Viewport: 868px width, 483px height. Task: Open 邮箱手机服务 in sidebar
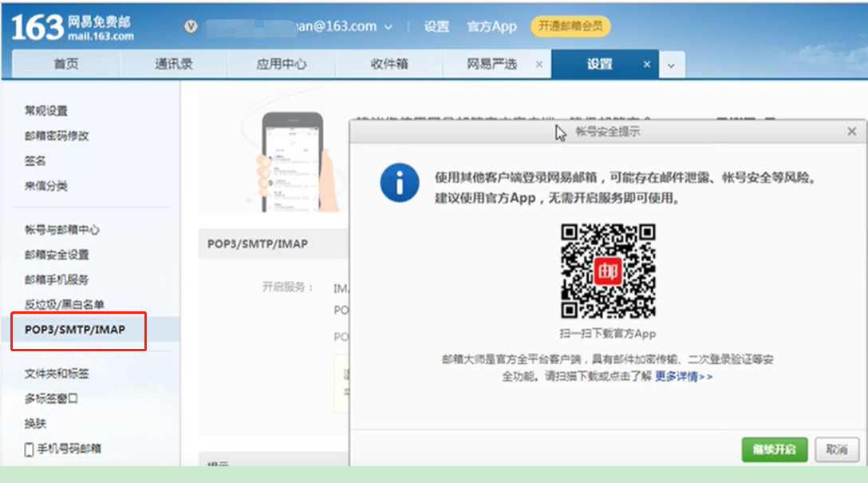coord(57,279)
